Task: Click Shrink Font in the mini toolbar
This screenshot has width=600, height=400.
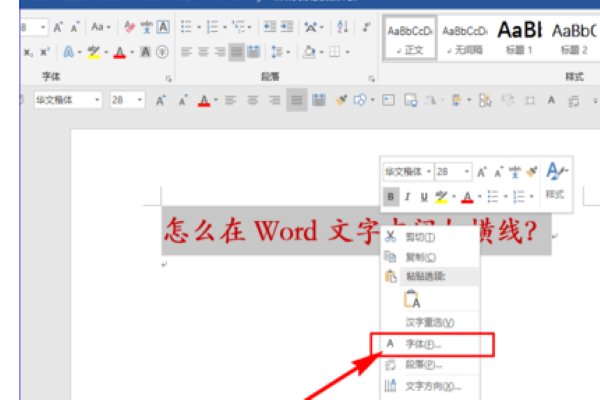Action: (x=498, y=172)
